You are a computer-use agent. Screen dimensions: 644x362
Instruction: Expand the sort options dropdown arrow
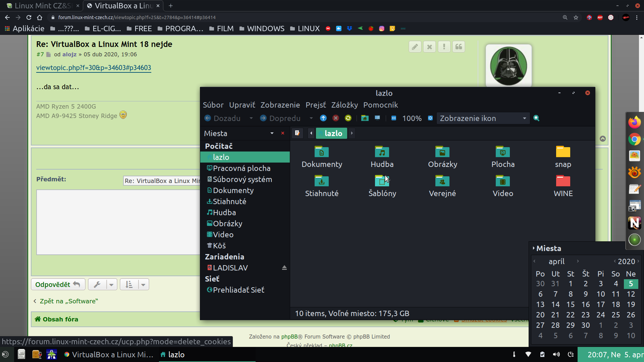[143, 285]
